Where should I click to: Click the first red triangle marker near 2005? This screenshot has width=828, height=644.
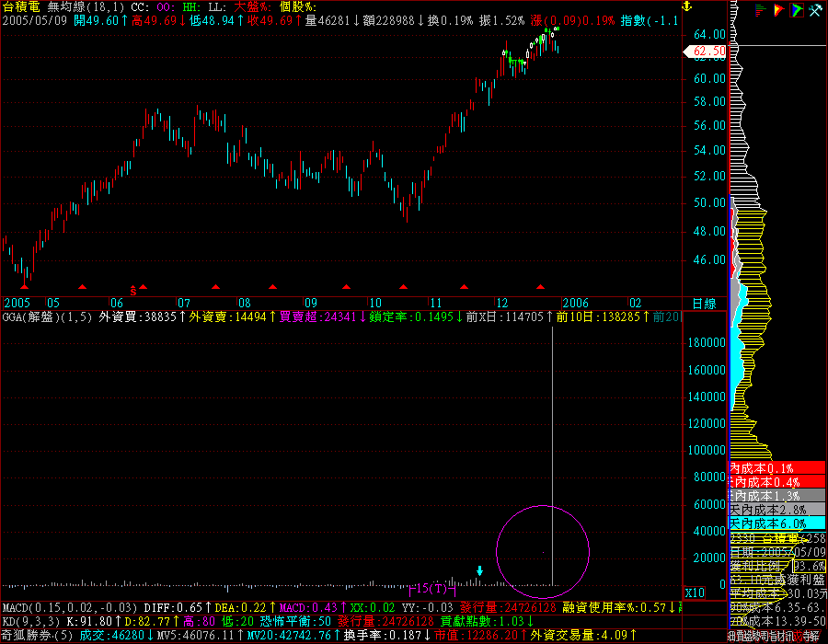point(24,287)
